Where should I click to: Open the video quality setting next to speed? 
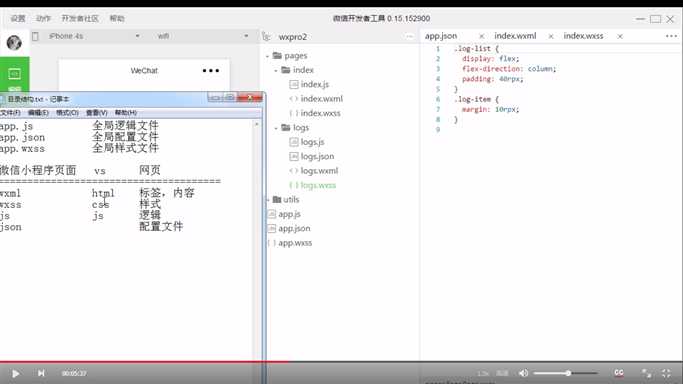(502, 374)
